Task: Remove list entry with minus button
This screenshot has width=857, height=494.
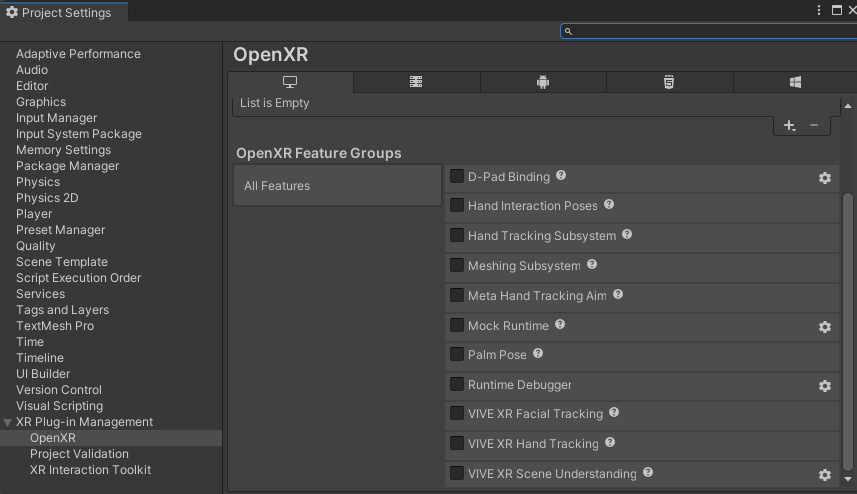Action: coord(814,126)
